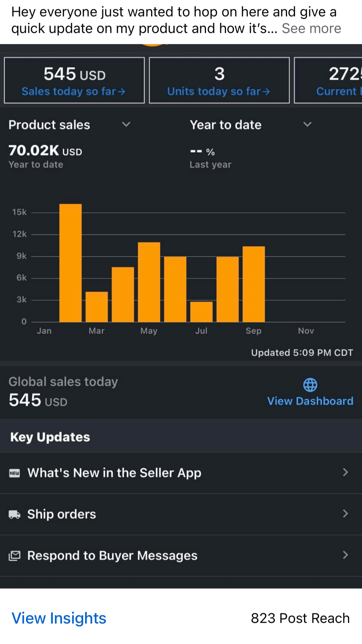Expand post text with See more
Viewport: 362px width, 644px height.
[x=311, y=29]
